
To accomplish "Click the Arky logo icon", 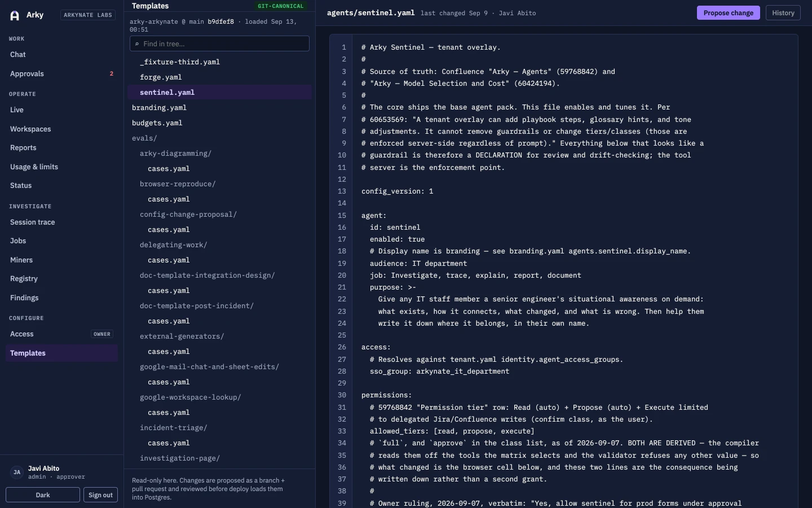I will tap(15, 16).
